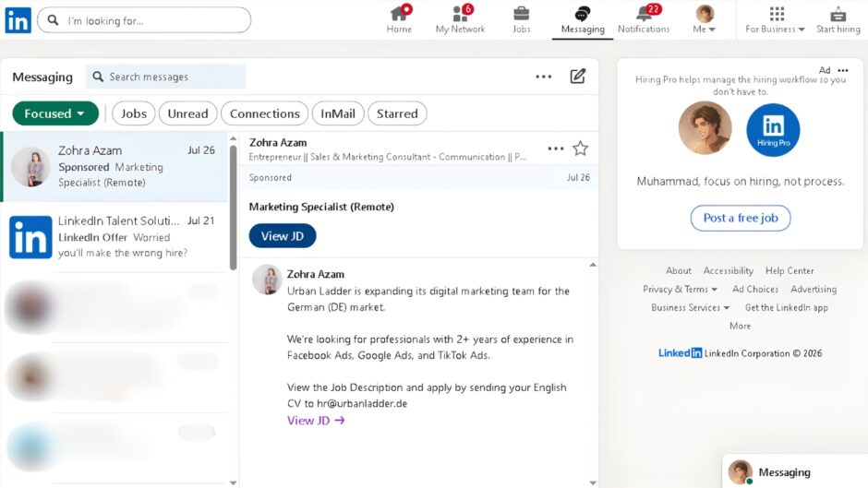The image size is (868, 488).
Task: Click the global search field
Action: (x=144, y=20)
